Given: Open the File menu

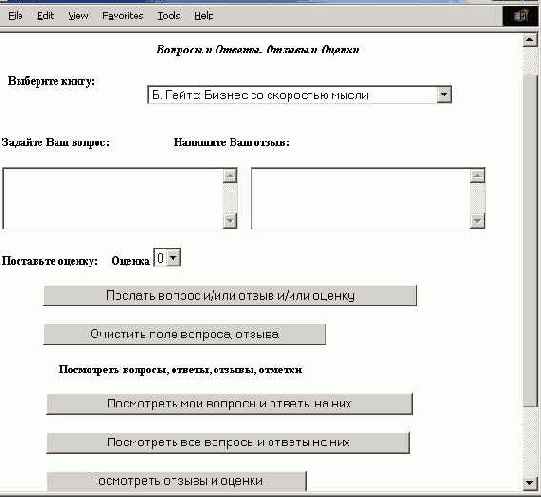Looking at the screenshot, I should click(x=15, y=16).
